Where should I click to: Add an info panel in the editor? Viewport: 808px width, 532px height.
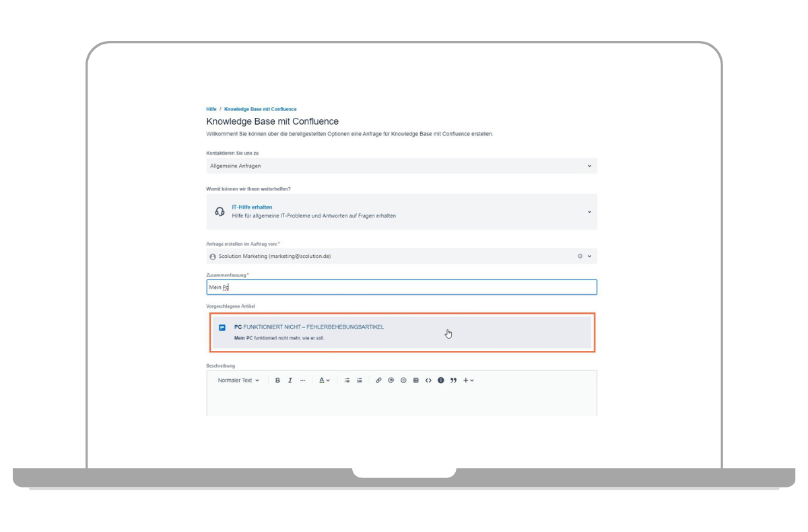(x=441, y=380)
